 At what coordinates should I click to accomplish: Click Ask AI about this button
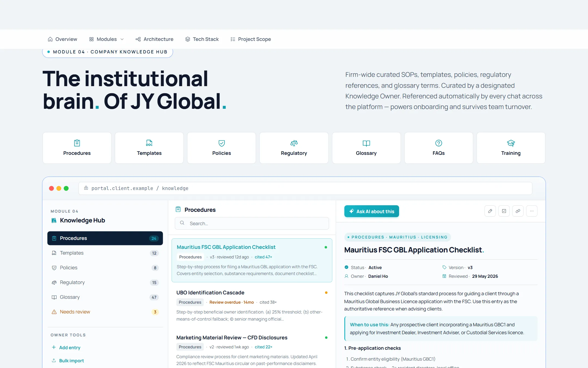tap(372, 211)
